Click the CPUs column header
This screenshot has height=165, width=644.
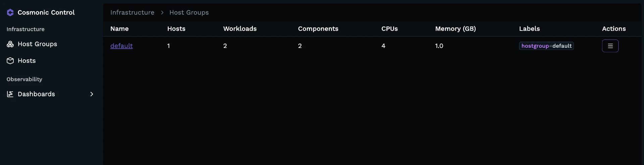click(389, 29)
